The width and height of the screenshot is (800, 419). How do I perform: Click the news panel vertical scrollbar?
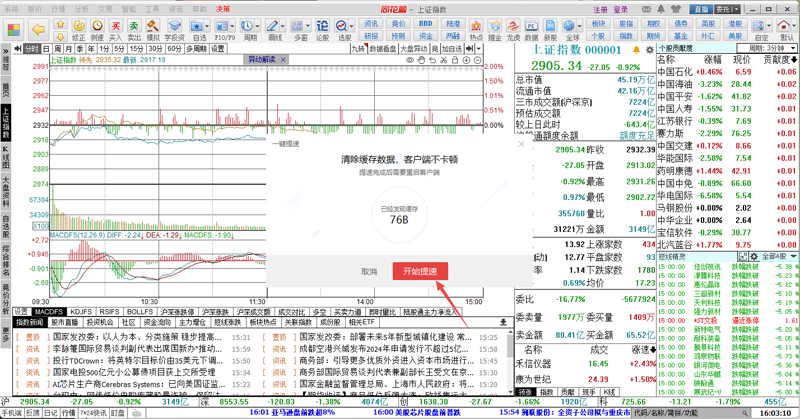click(x=510, y=360)
